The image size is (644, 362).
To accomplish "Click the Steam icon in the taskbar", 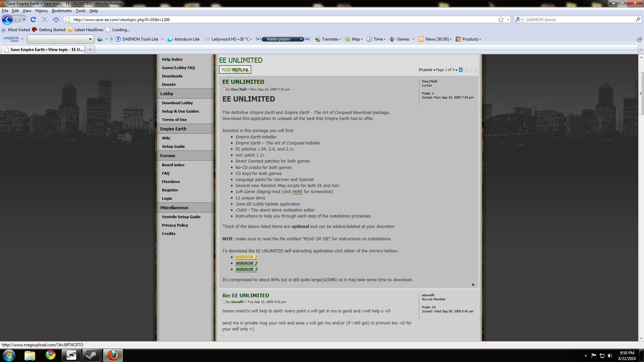I will [91, 355].
